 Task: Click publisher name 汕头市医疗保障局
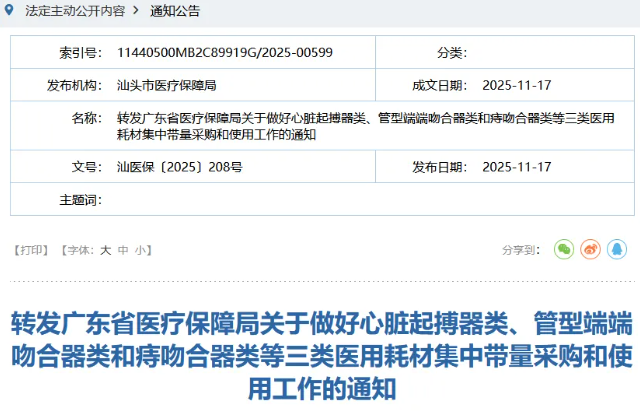[x=167, y=85]
